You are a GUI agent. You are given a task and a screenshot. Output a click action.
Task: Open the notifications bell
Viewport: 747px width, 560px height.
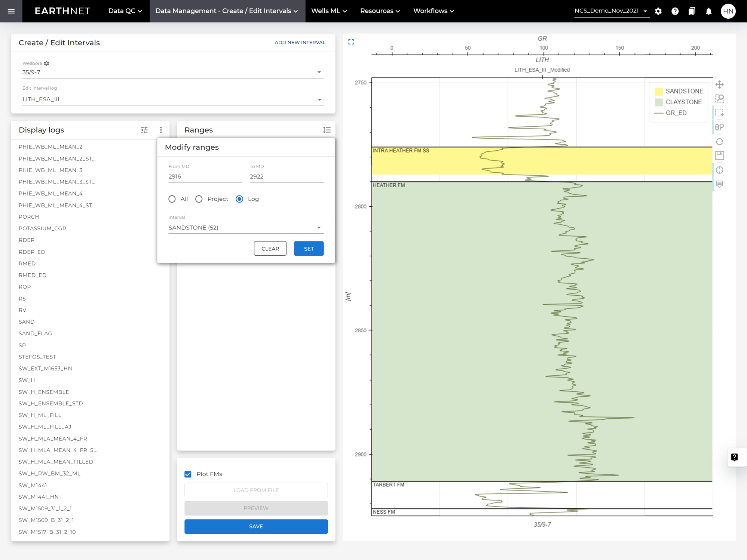tap(708, 11)
